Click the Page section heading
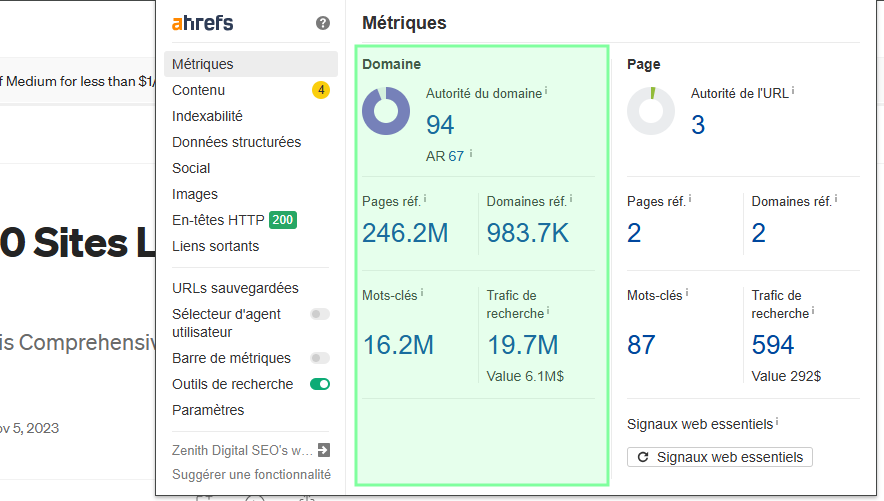The width and height of the screenshot is (884, 501). coord(643,64)
